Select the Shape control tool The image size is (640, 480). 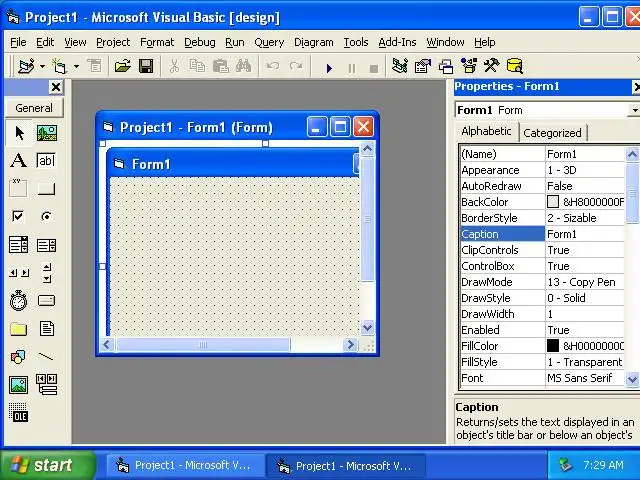coord(18,357)
